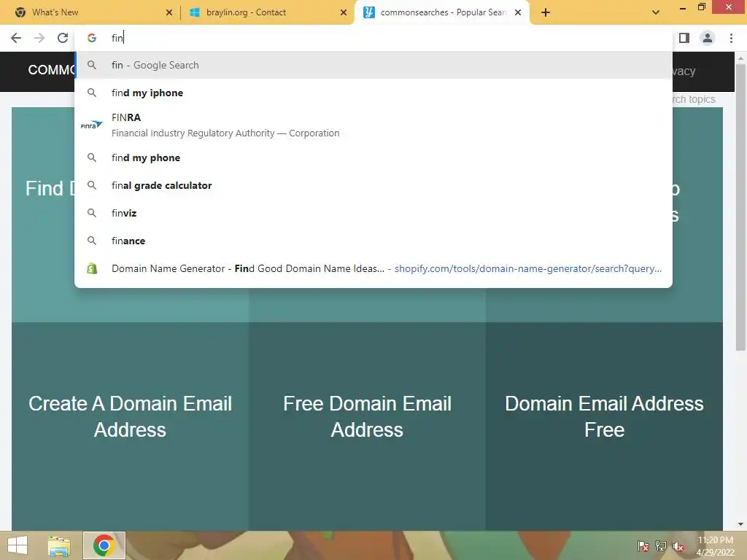The image size is (747, 560).
Task: Open the Shopify Domain Name Generator suggestion
Action: click(373, 268)
